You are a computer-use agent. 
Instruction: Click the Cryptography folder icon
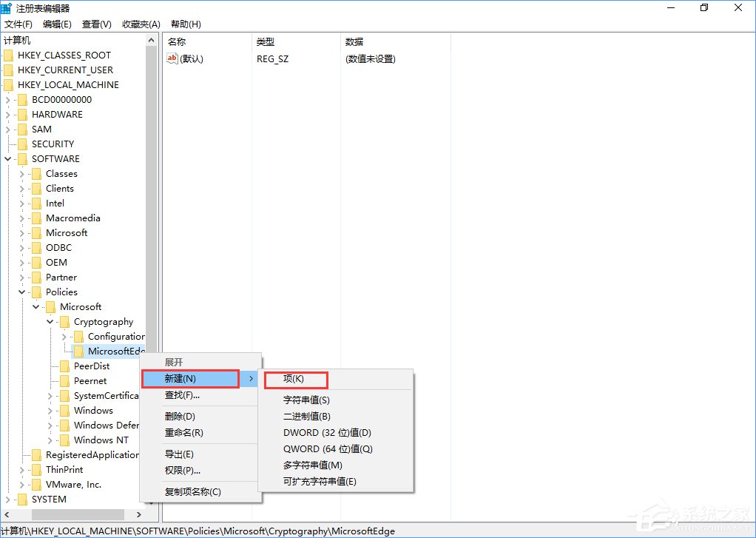[x=65, y=321]
